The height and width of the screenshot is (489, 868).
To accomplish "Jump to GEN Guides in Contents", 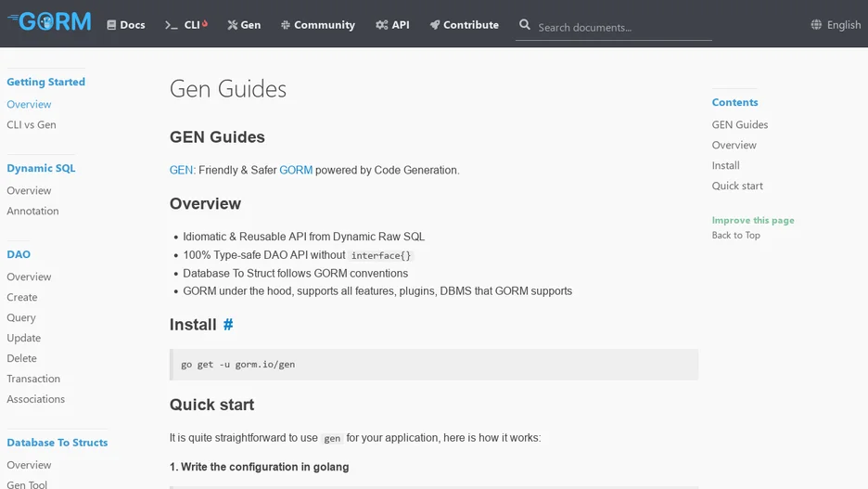I will click(x=740, y=124).
